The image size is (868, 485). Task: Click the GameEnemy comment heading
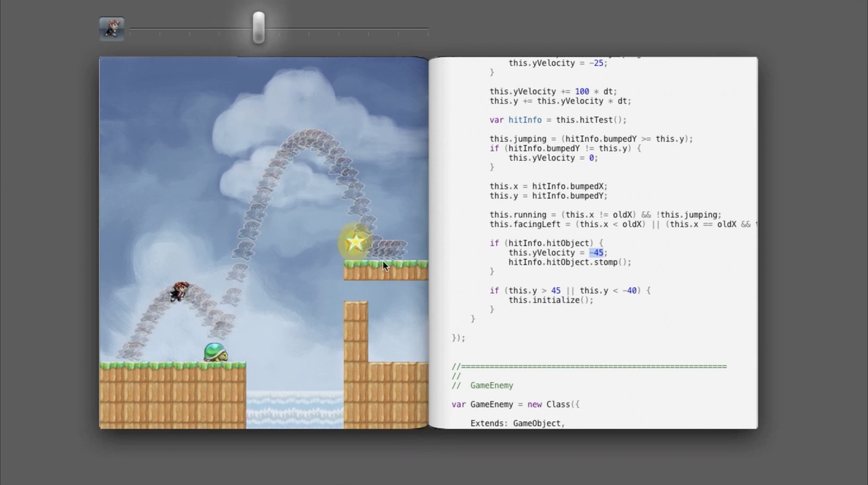491,385
